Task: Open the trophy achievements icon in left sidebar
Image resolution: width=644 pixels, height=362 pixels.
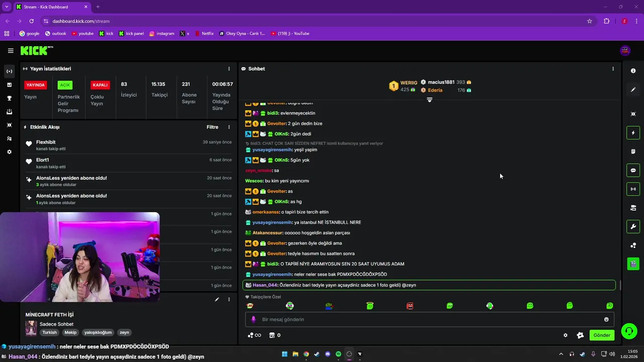Action: click(9, 98)
